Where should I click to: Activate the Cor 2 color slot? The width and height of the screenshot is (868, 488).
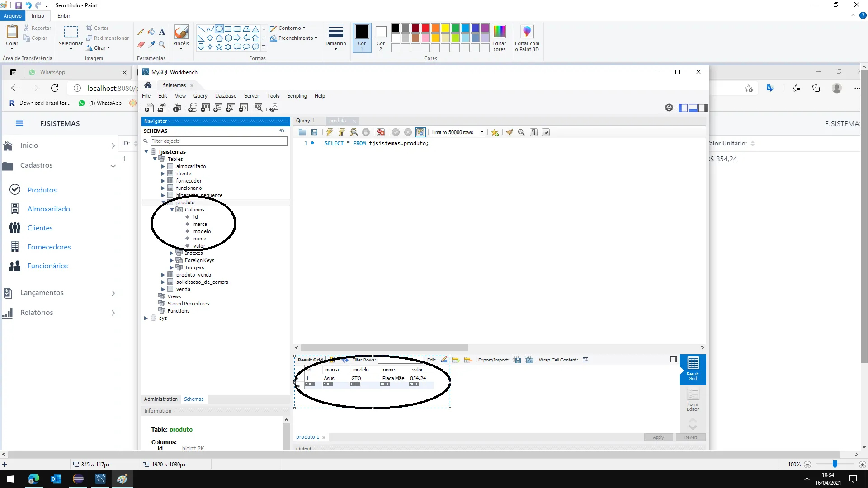pos(381,38)
